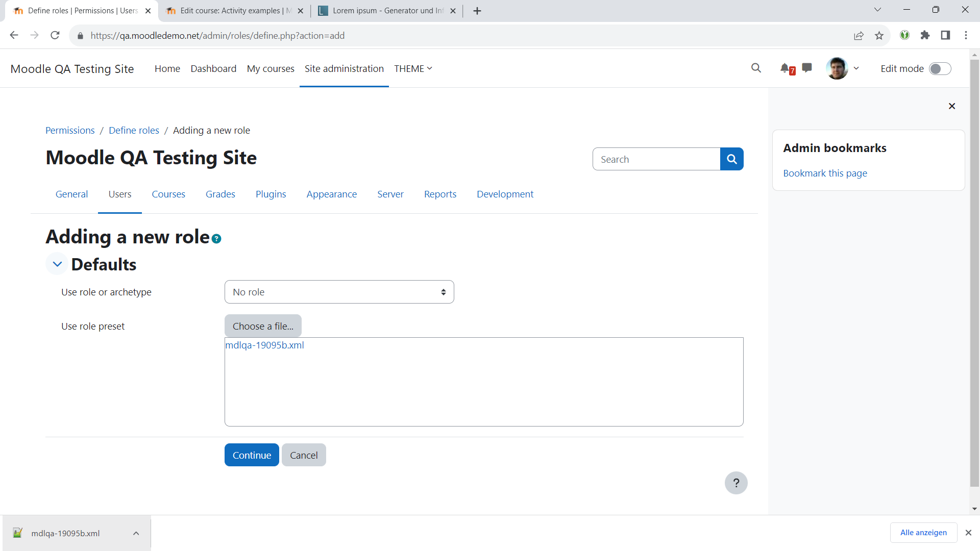This screenshot has width=980, height=551.
Task: Click the mdlqa-19095b.xml download file icon
Action: tap(18, 533)
